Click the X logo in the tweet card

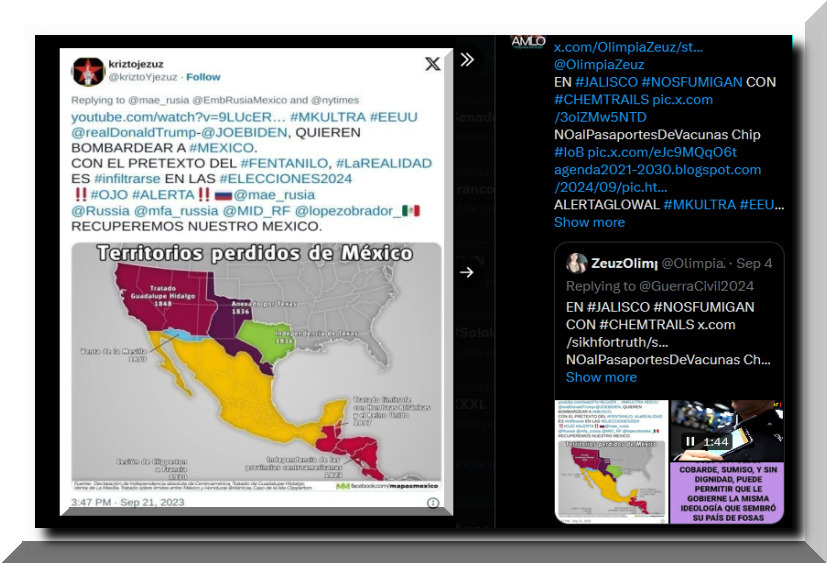pyautogui.click(x=432, y=64)
